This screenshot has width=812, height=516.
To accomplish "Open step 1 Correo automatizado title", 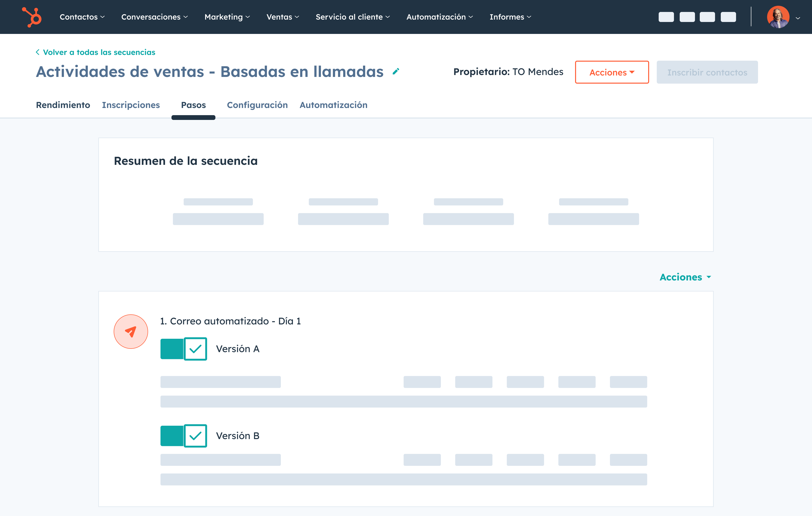I will [x=230, y=321].
